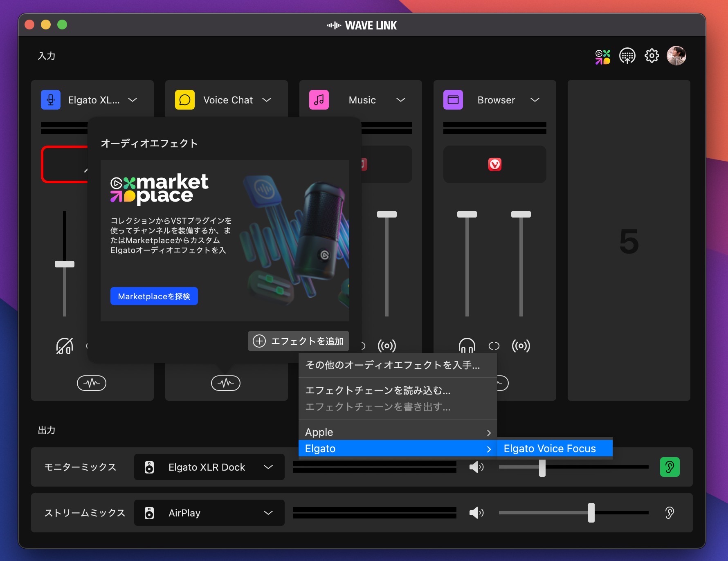Toggle Browser channel stream broadcast output
The image size is (728, 561).
521,346
